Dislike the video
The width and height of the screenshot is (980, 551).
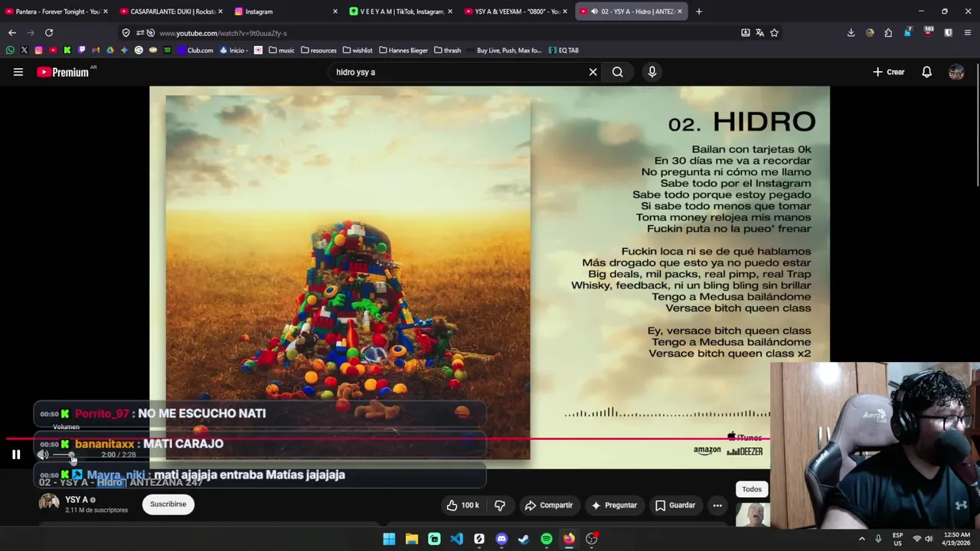click(500, 505)
